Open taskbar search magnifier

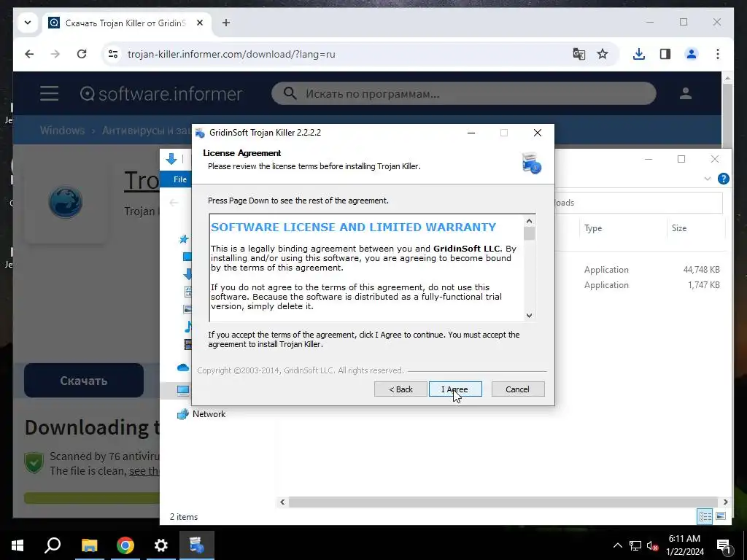[53, 545]
